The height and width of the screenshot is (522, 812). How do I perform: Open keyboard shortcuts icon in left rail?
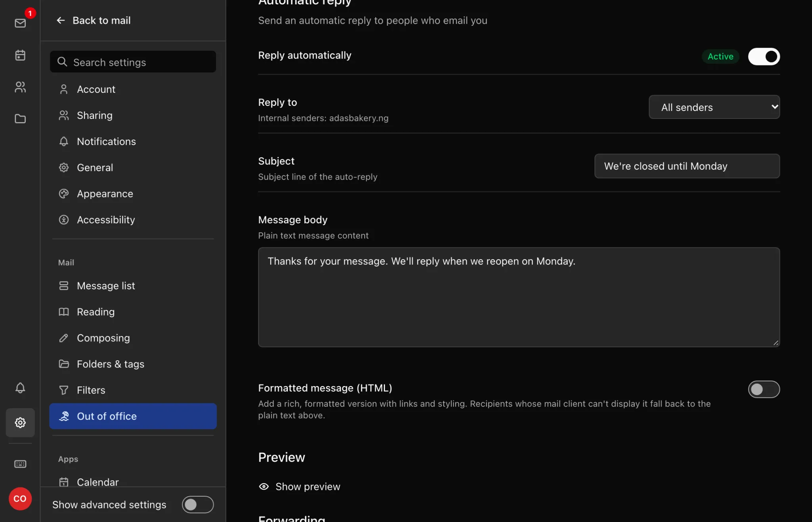pyautogui.click(x=20, y=464)
